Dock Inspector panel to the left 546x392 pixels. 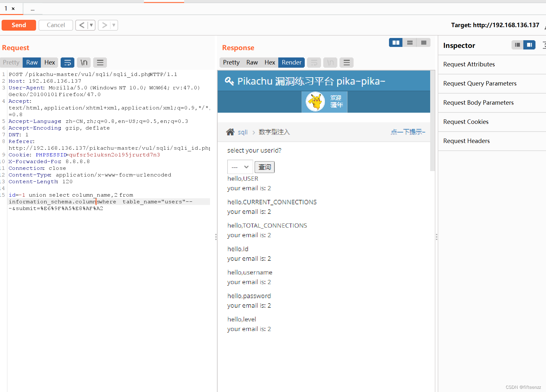517,45
